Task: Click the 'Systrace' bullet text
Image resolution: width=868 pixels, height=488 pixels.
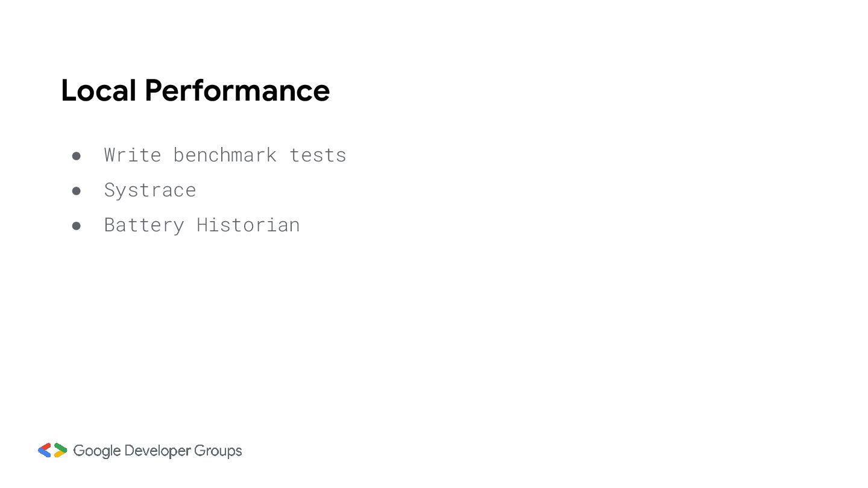Action: pyautogui.click(x=150, y=190)
